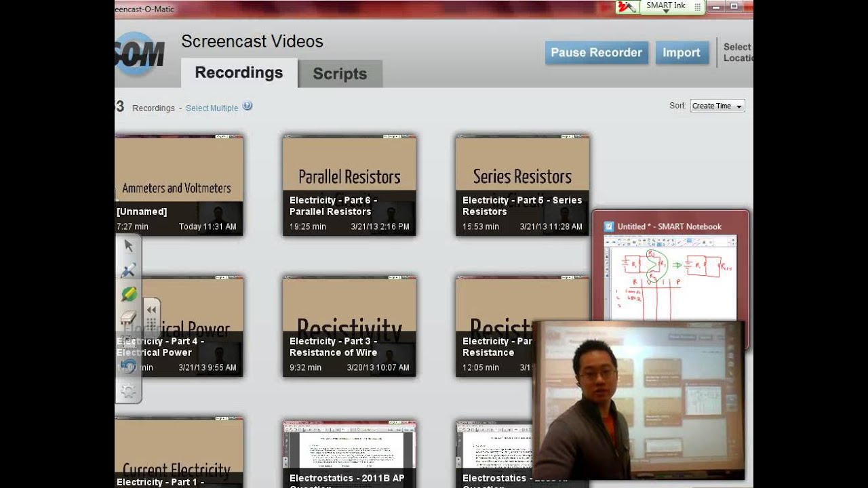Open the gear settings in the floating toolbar
Image resolution: width=868 pixels, height=488 pixels.
[x=129, y=390]
